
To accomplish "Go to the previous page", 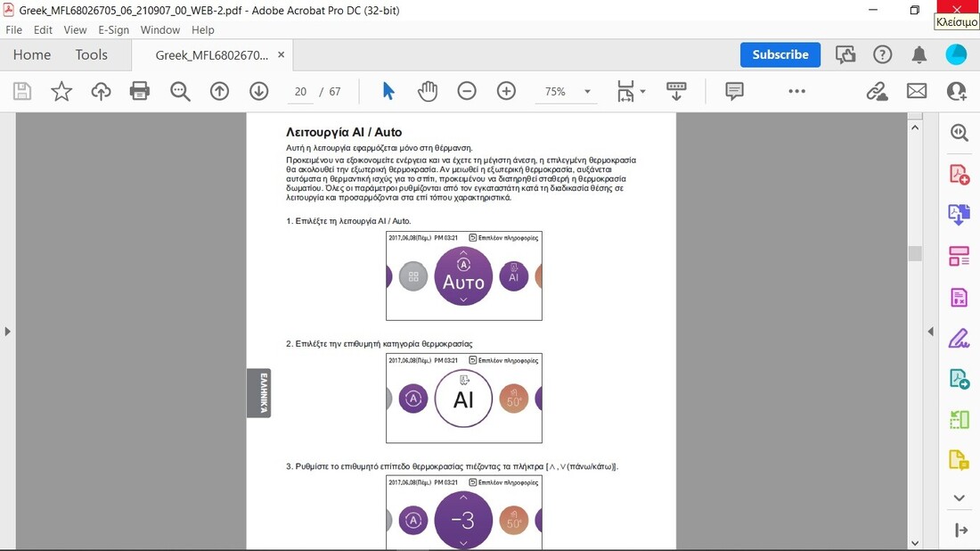I will (219, 91).
